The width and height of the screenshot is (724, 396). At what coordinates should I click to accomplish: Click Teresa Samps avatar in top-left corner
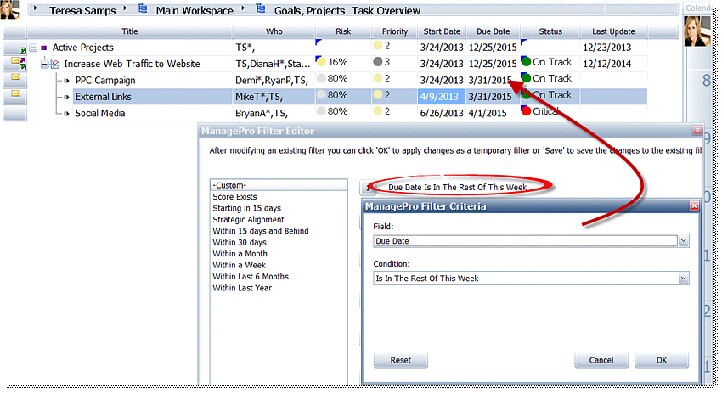tap(10, 10)
